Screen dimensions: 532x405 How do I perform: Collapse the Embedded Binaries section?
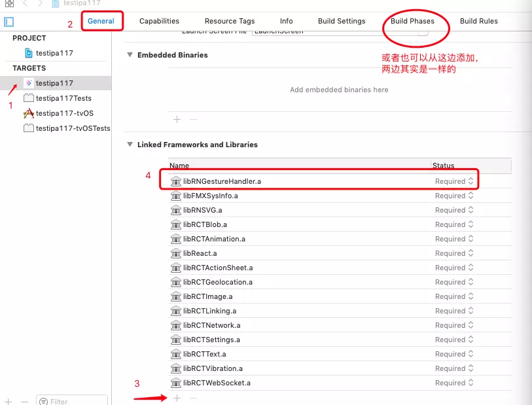pos(130,55)
